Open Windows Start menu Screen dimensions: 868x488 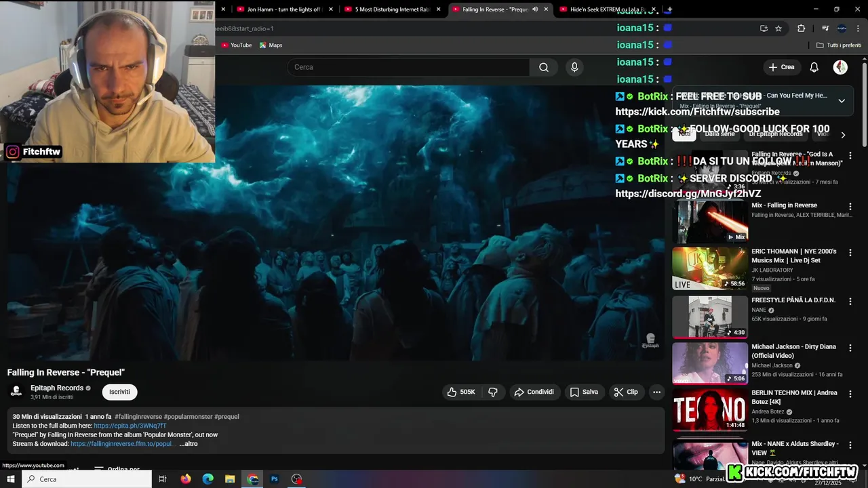pos(10,479)
